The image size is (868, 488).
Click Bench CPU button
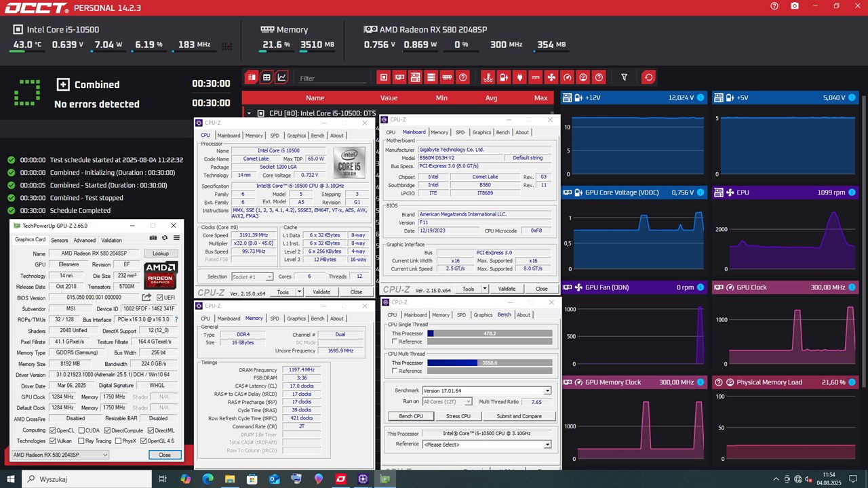pyautogui.click(x=411, y=416)
